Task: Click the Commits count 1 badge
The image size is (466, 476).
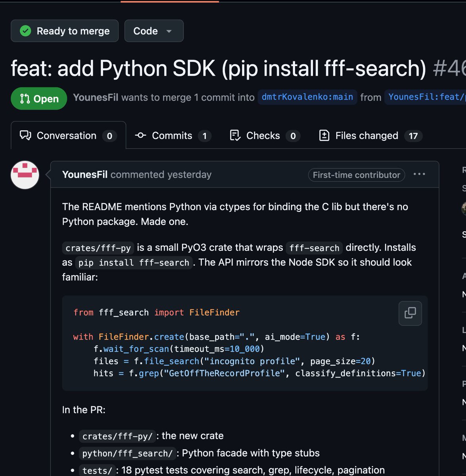Action: (204, 136)
